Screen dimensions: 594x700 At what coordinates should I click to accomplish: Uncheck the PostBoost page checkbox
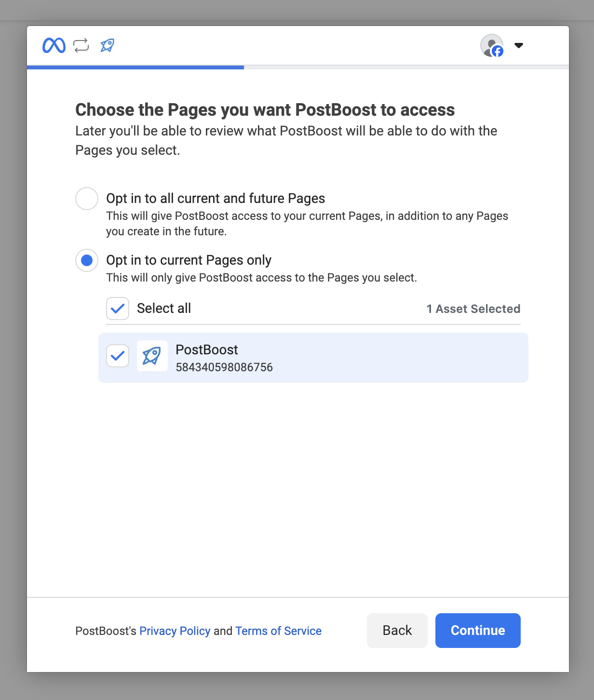point(118,356)
